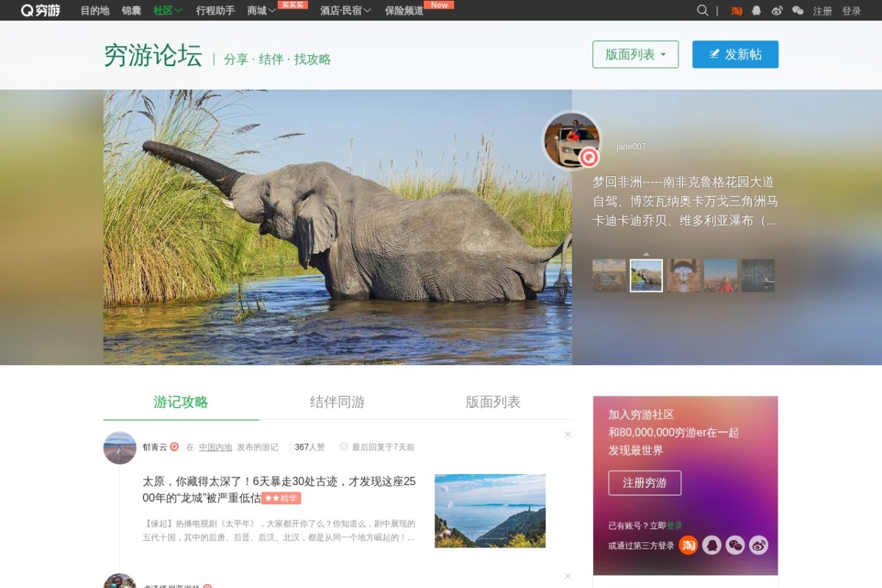Open 行程助手 in the navigation bar
The height and width of the screenshot is (588, 882).
click(x=215, y=10)
